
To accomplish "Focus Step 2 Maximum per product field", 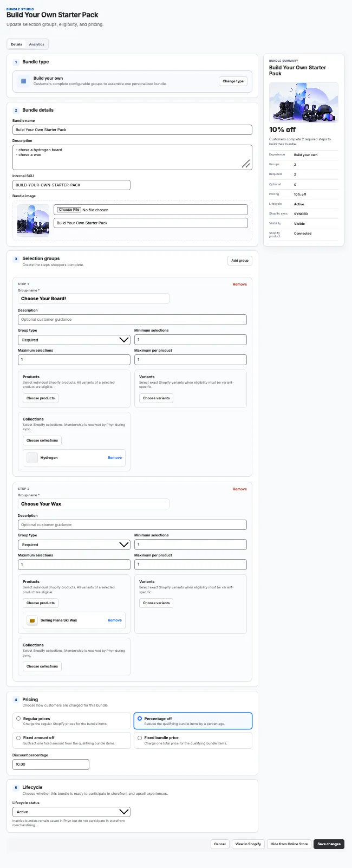I will click(x=191, y=565).
